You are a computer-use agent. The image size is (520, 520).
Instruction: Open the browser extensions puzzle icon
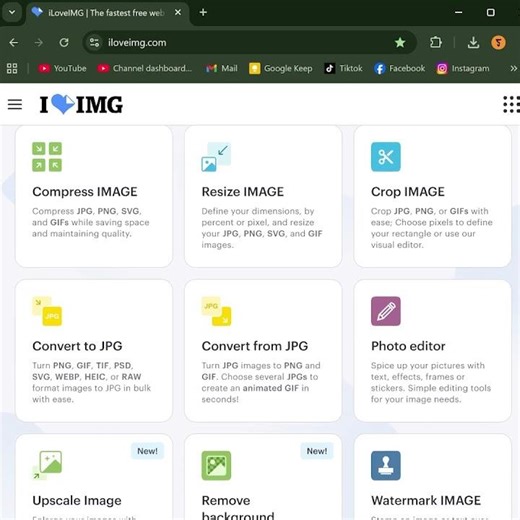436,43
